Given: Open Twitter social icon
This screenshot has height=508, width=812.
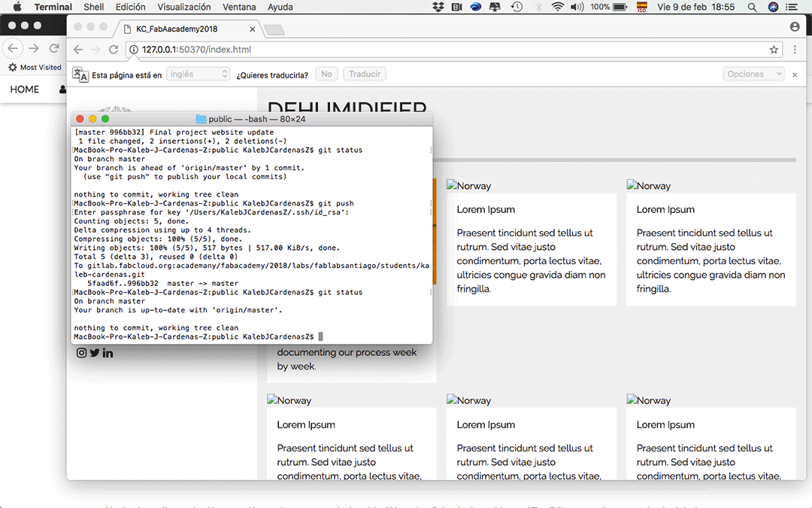Looking at the screenshot, I should click(x=94, y=353).
